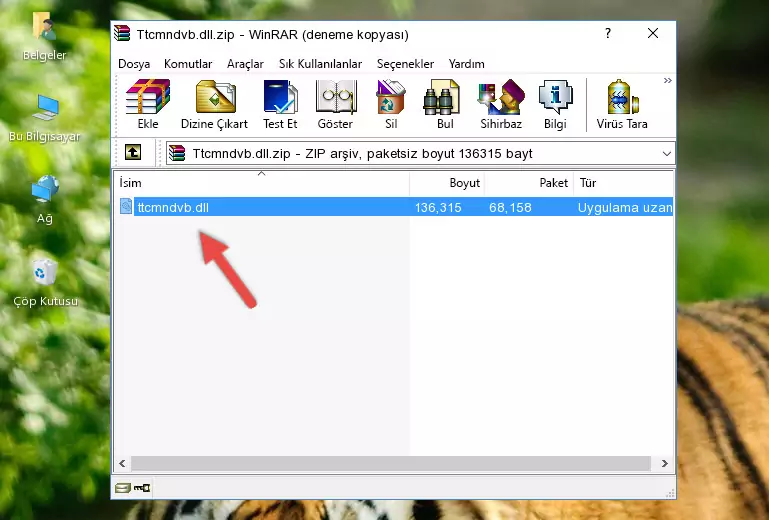The height and width of the screenshot is (520, 769).
Task: Sort by the Boyut column header
Action: (447, 183)
